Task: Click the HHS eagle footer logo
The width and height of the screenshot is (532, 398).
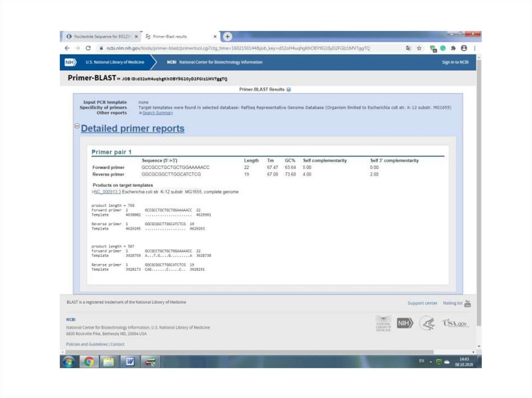Action: [x=427, y=323]
